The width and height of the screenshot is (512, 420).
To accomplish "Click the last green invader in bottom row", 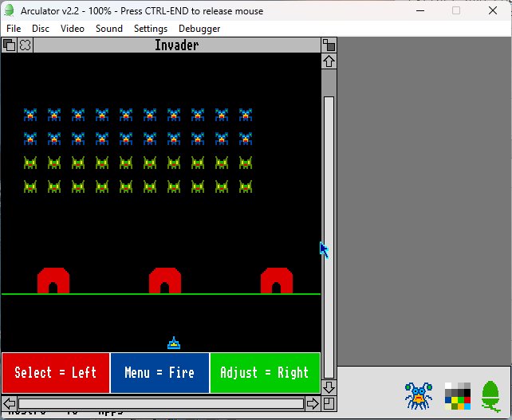I will click(245, 186).
